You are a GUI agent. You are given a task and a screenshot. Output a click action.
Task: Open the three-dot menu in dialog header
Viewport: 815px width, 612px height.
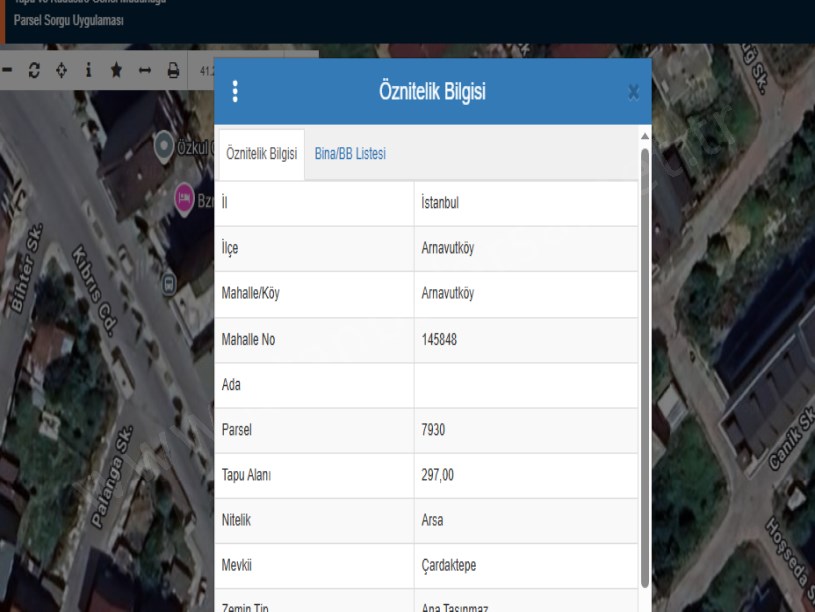(x=235, y=92)
